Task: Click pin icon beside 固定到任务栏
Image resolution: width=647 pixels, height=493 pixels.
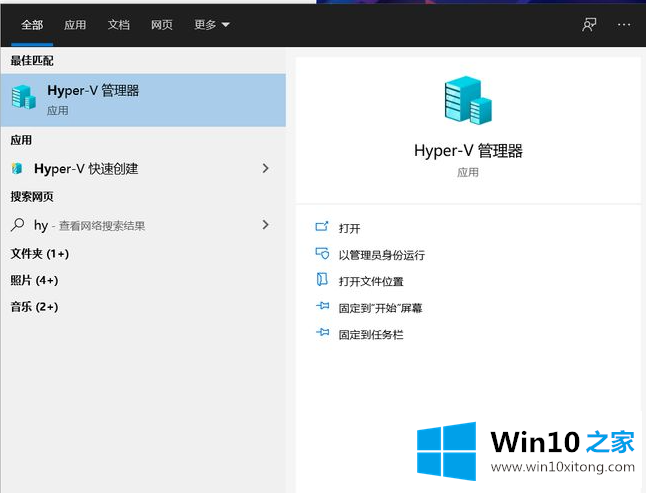Action: 323,332
